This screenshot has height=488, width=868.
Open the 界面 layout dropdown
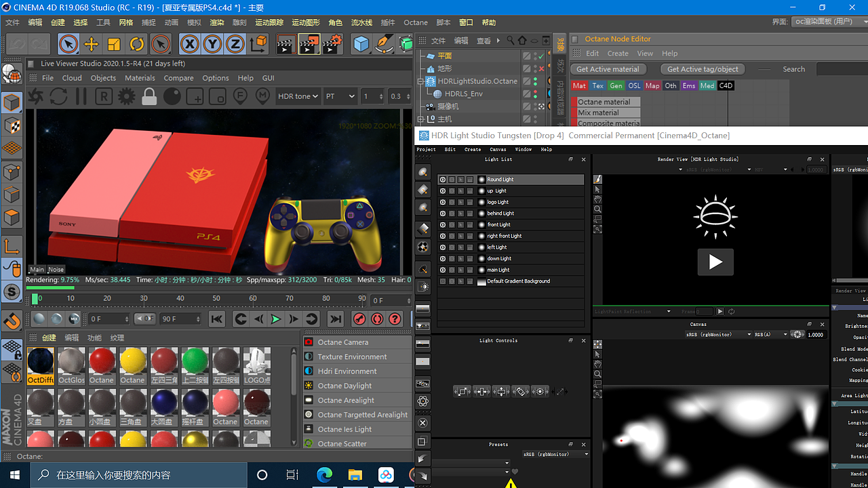[x=829, y=22]
